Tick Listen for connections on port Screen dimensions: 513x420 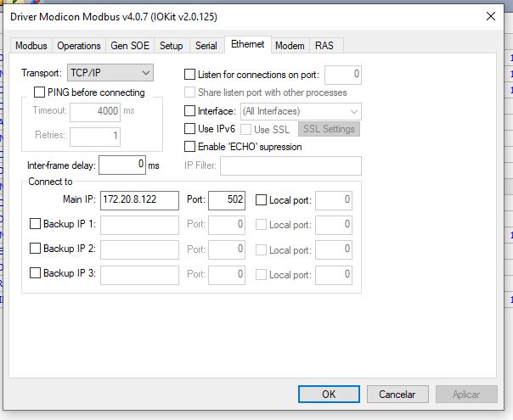(x=189, y=74)
